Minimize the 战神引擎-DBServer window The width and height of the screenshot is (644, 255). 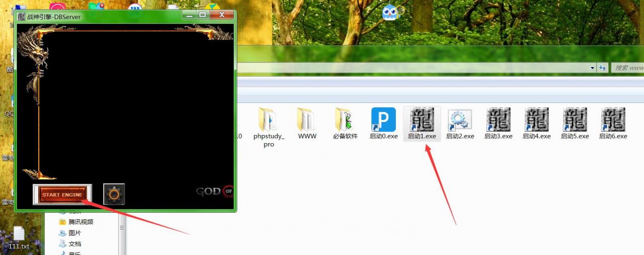189,15
